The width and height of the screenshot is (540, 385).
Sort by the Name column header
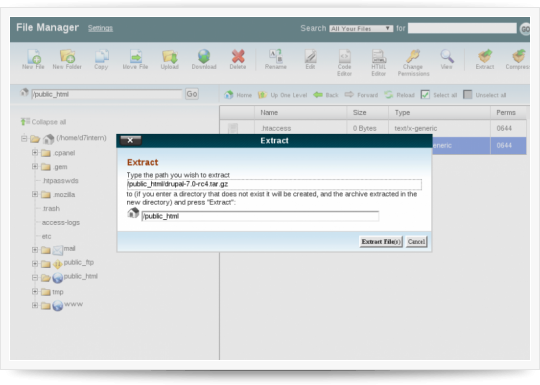click(300, 113)
